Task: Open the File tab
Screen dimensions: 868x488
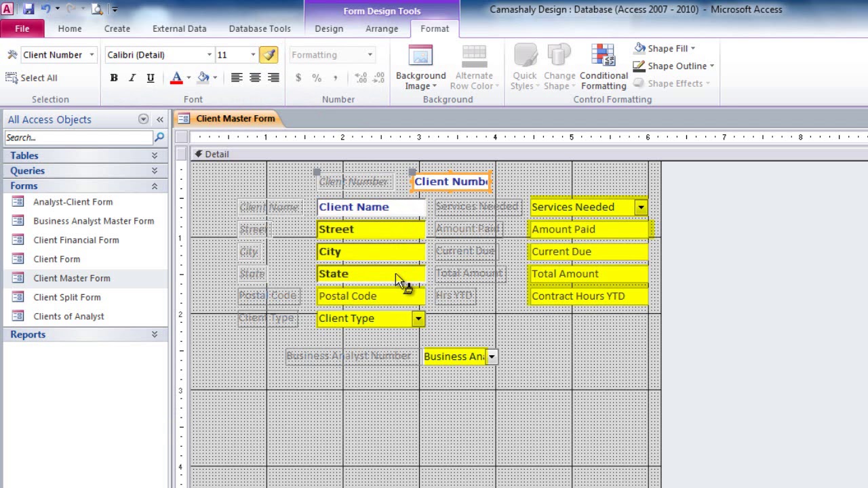Action: click(x=22, y=28)
